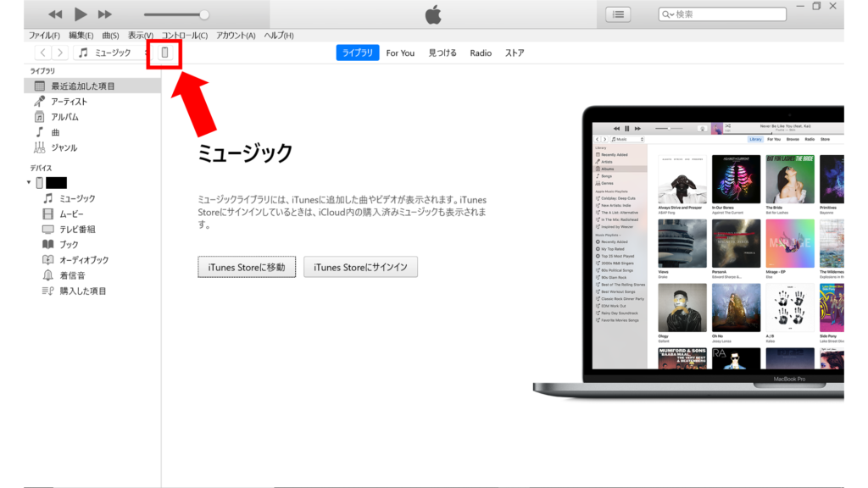The height and width of the screenshot is (488, 868).
Task: Open the アカウント(A) menu
Action: 236,36
